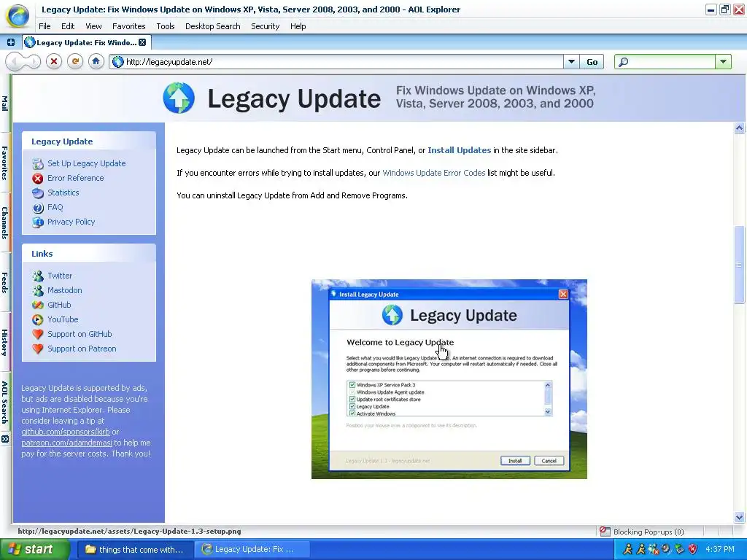Follow the Install Updates link

[460, 150]
